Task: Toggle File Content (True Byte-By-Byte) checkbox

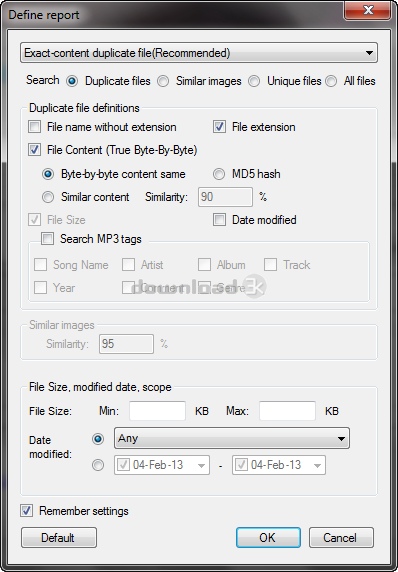Action: [35, 150]
